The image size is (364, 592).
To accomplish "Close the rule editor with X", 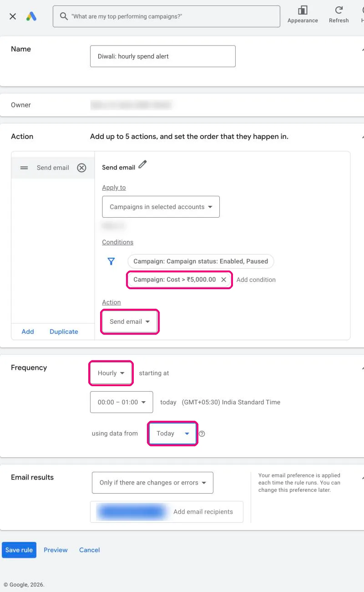I will coord(13,16).
